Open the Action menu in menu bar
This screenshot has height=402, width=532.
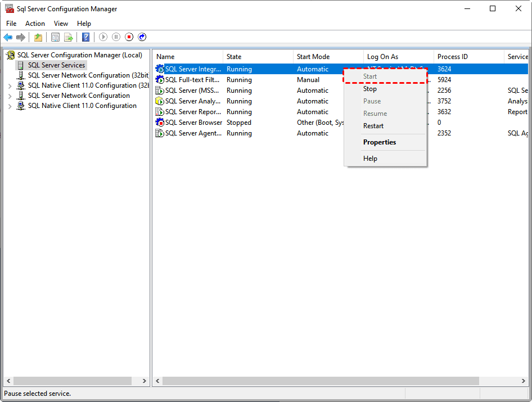[x=35, y=24]
